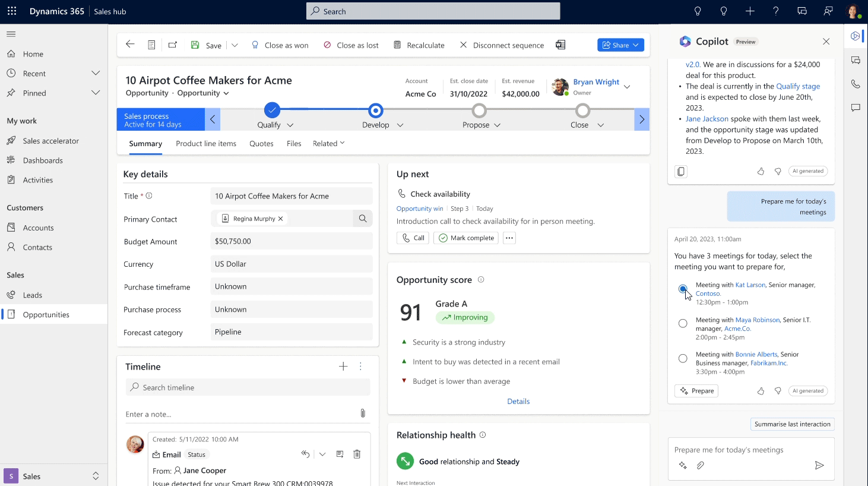Select the meeting with Kat Larson radio button
The width and height of the screenshot is (868, 486).
(x=683, y=288)
